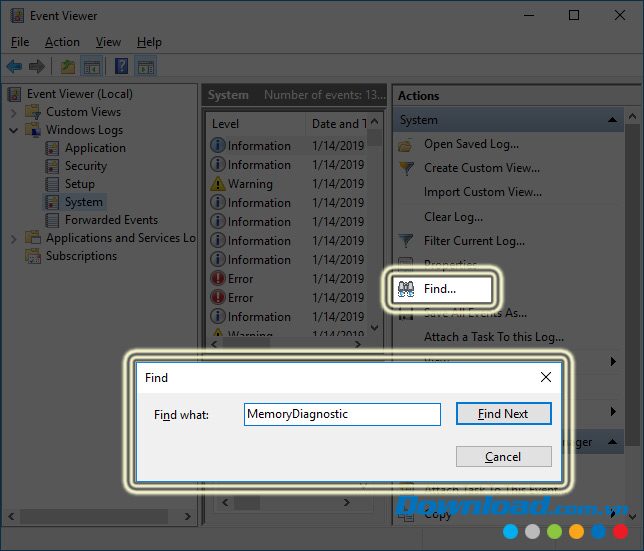Click the Find Next button
Image resolution: width=644 pixels, height=551 pixels.
[x=503, y=414]
